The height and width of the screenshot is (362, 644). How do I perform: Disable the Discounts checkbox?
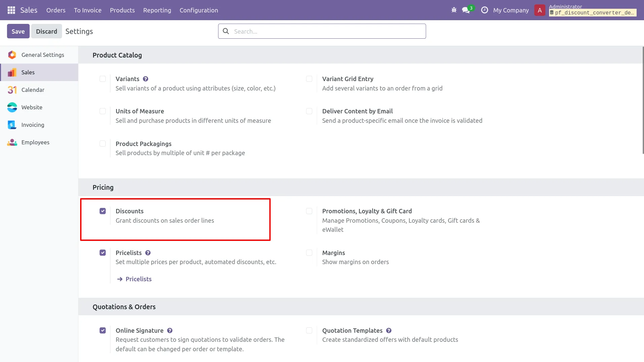pos(103,211)
